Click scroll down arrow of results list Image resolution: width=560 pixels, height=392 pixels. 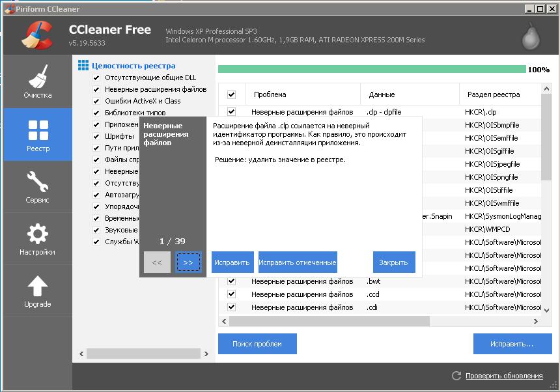[546, 310]
